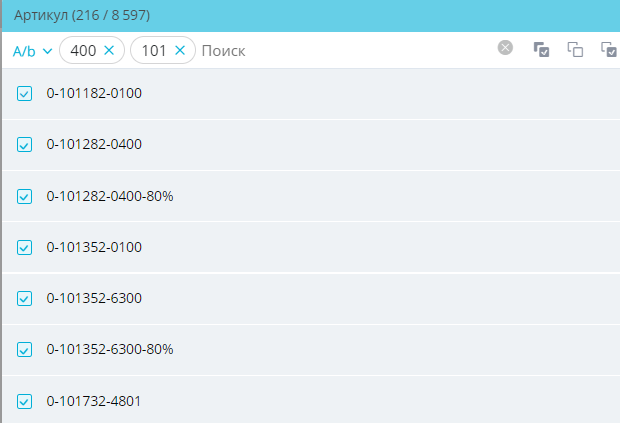
Task: Click the 400 filter chip label
Action: tap(83, 50)
